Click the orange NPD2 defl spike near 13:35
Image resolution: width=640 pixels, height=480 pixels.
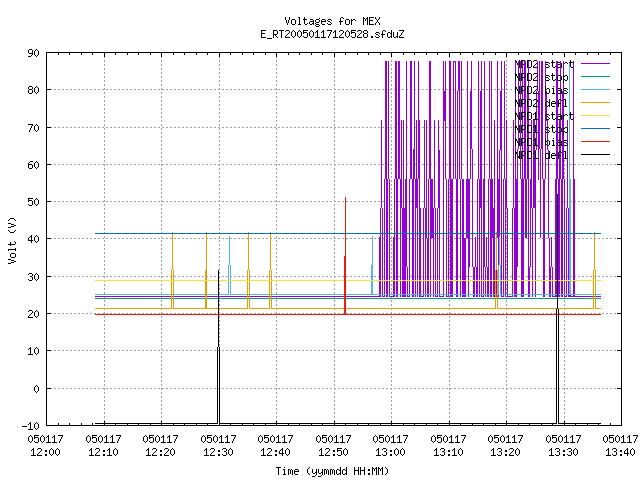[594, 271]
